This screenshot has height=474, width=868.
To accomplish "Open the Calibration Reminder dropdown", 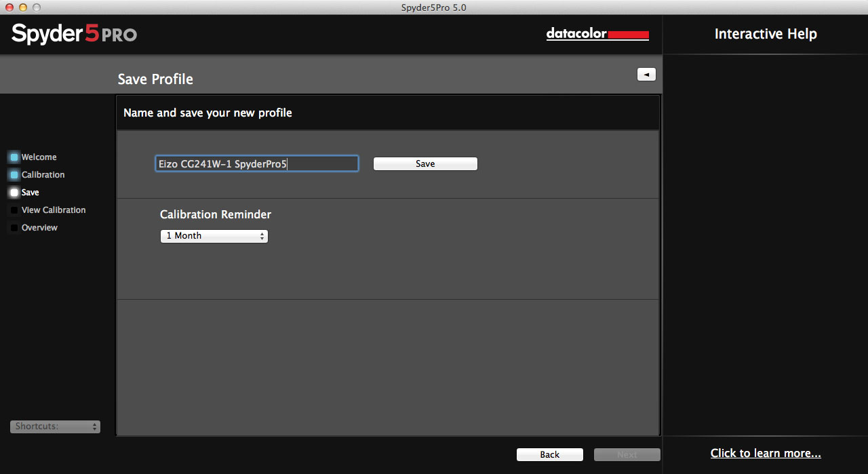I will pyautogui.click(x=214, y=236).
